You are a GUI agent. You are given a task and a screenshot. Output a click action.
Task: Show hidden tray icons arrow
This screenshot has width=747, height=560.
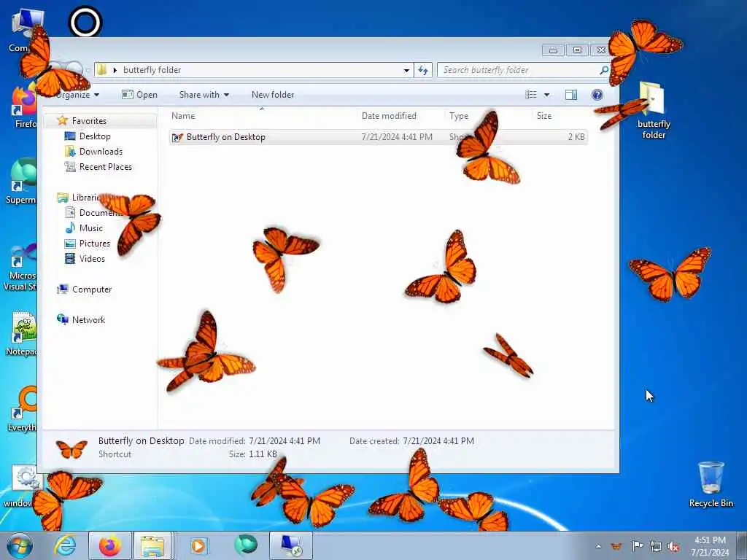coord(598,546)
